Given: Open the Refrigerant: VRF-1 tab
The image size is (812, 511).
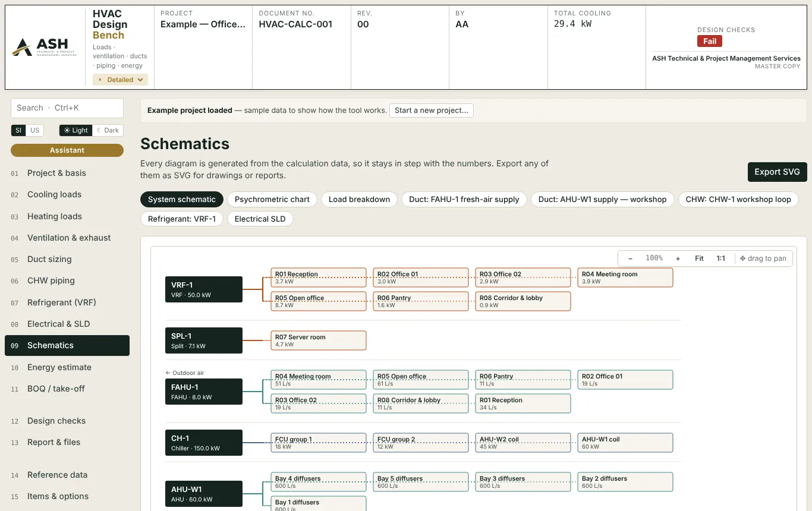Looking at the screenshot, I should (182, 219).
